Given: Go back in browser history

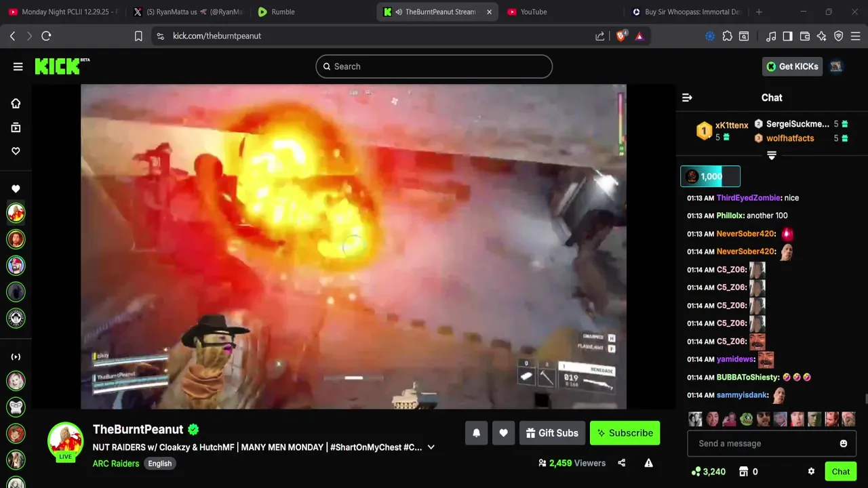Looking at the screenshot, I should point(12,36).
